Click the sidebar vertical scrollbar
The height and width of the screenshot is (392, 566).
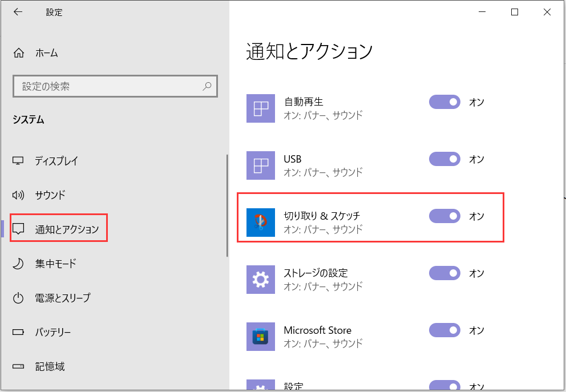[227, 205]
